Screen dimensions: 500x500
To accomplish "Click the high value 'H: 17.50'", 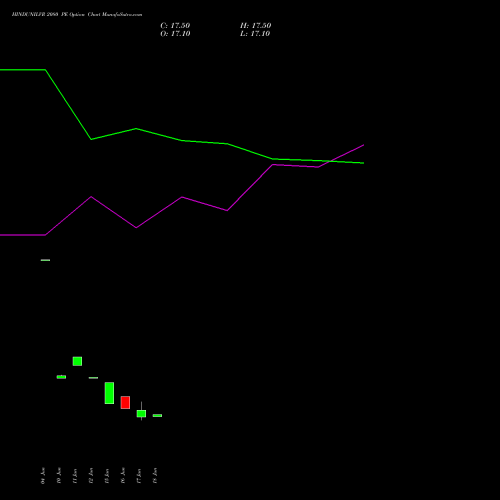I will (256, 26).
